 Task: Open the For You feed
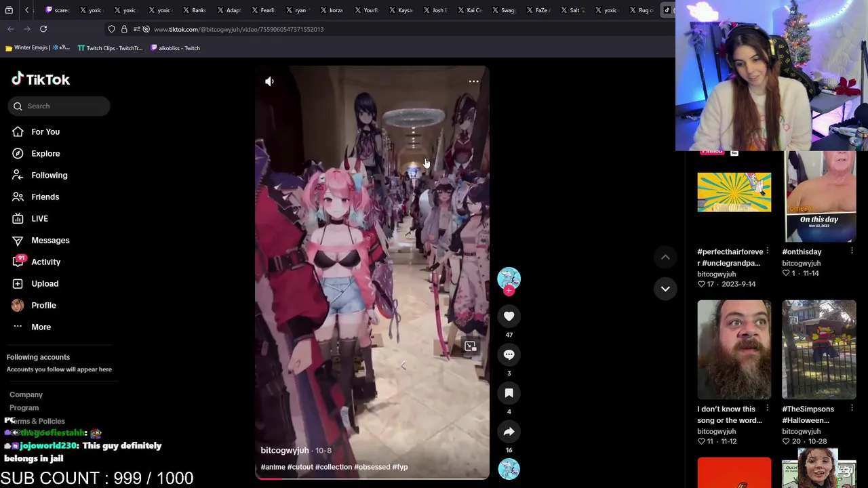45,131
